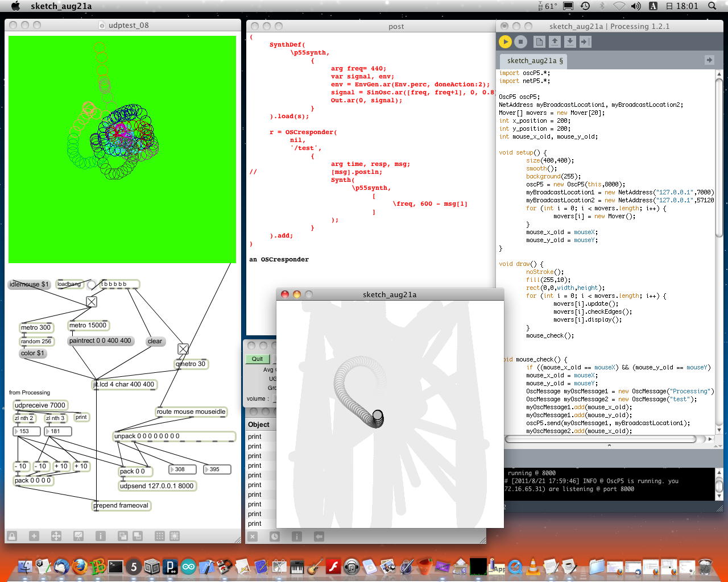
Task: Click the number box showing 153
Action: point(27,431)
